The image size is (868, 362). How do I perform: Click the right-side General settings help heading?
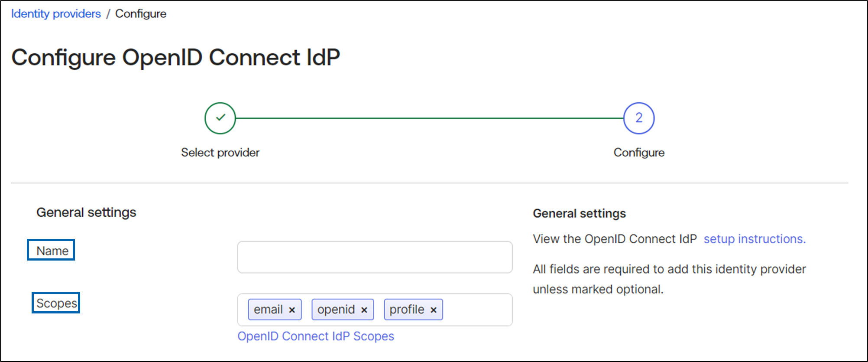point(579,213)
